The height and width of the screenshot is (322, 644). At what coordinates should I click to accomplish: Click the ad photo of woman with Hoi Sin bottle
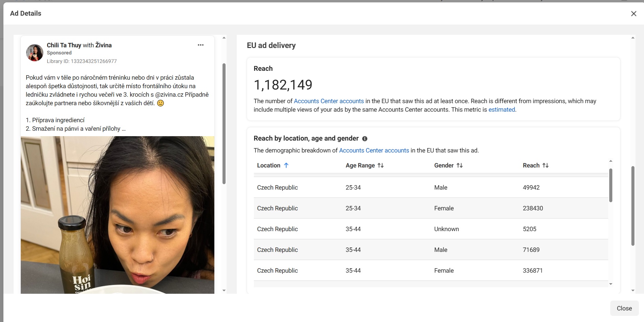(x=118, y=214)
